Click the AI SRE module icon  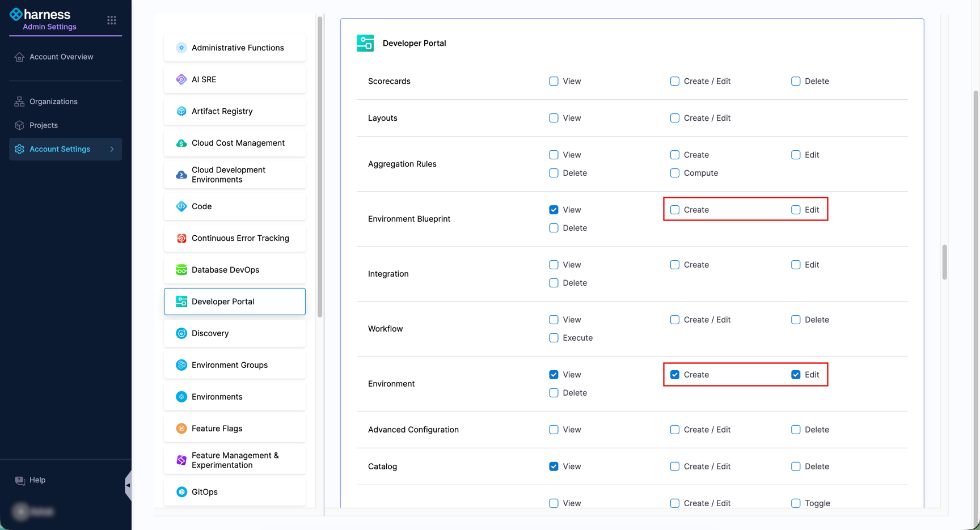181,79
